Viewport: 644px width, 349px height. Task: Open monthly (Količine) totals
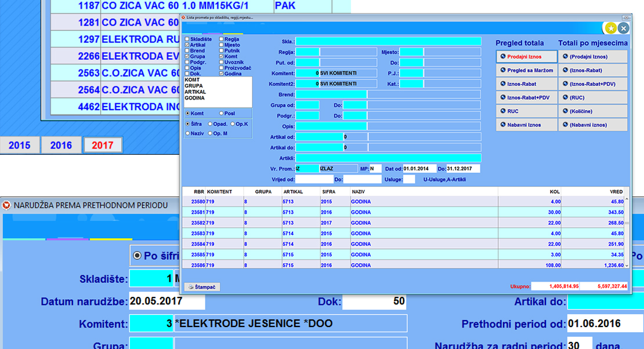(593, 111)
